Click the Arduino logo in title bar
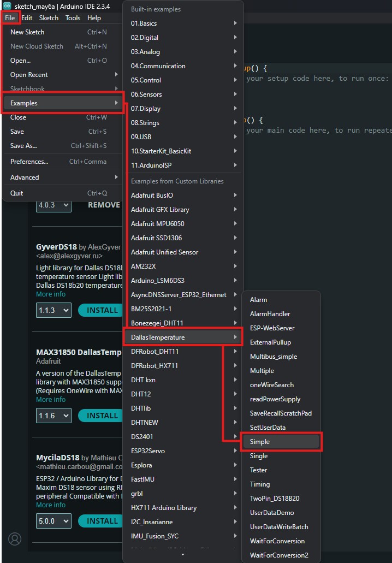Screen dimensions: 392x563 pos(7,6)
